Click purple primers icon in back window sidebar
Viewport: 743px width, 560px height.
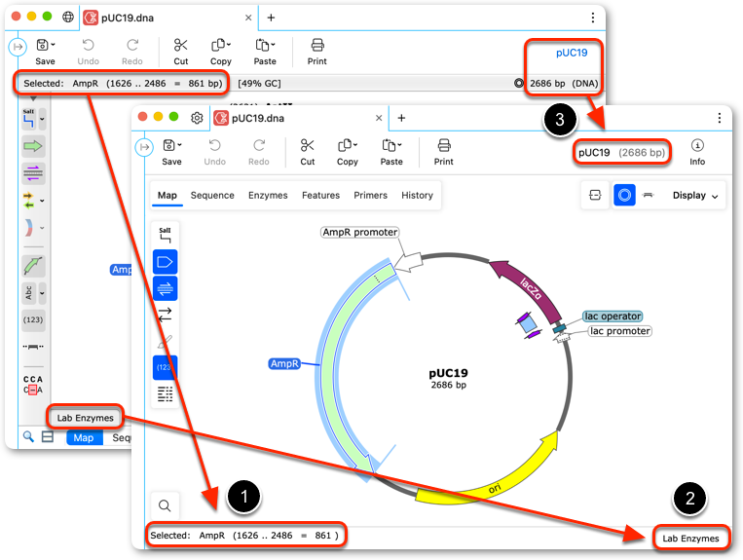[x=33, y=173]
